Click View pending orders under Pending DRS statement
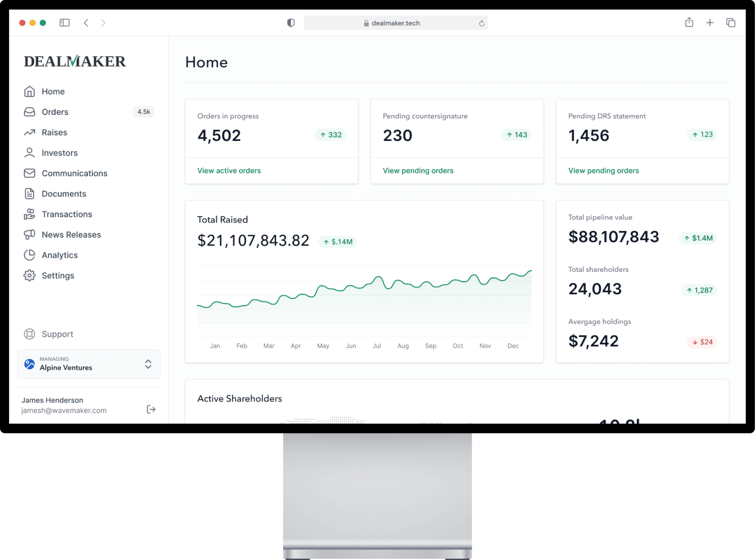This screenshot has width=755, height=560. point(604,170)
